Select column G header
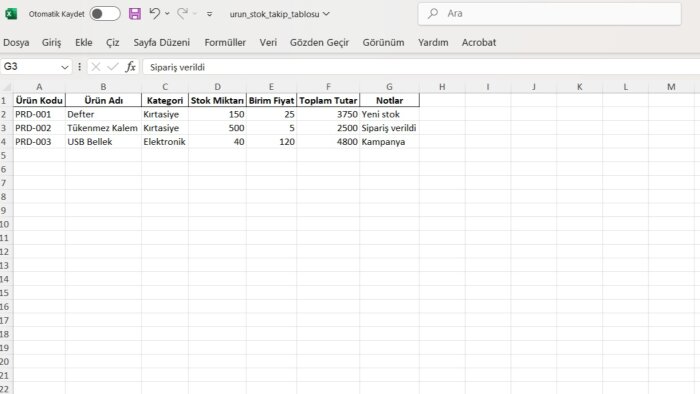 389,87
